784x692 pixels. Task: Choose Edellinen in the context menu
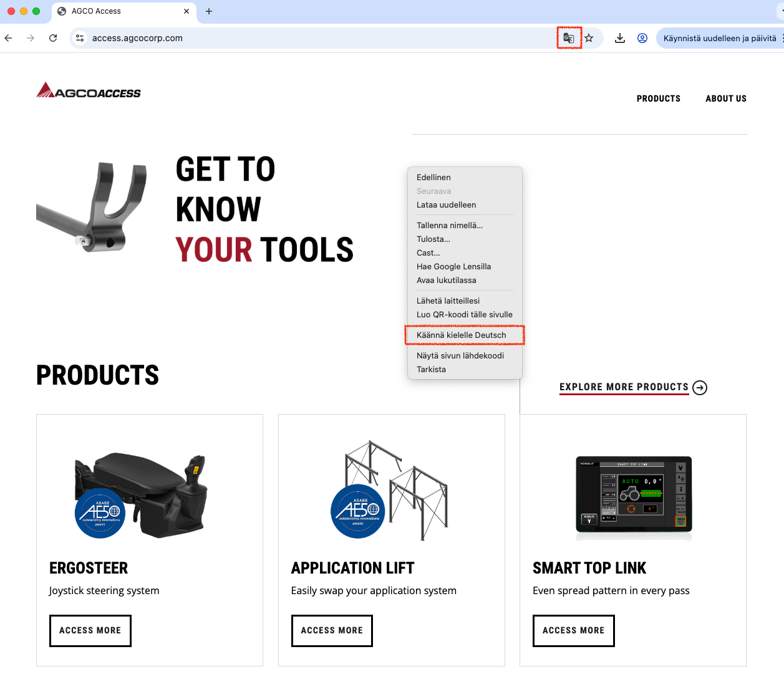pos(465,178)
